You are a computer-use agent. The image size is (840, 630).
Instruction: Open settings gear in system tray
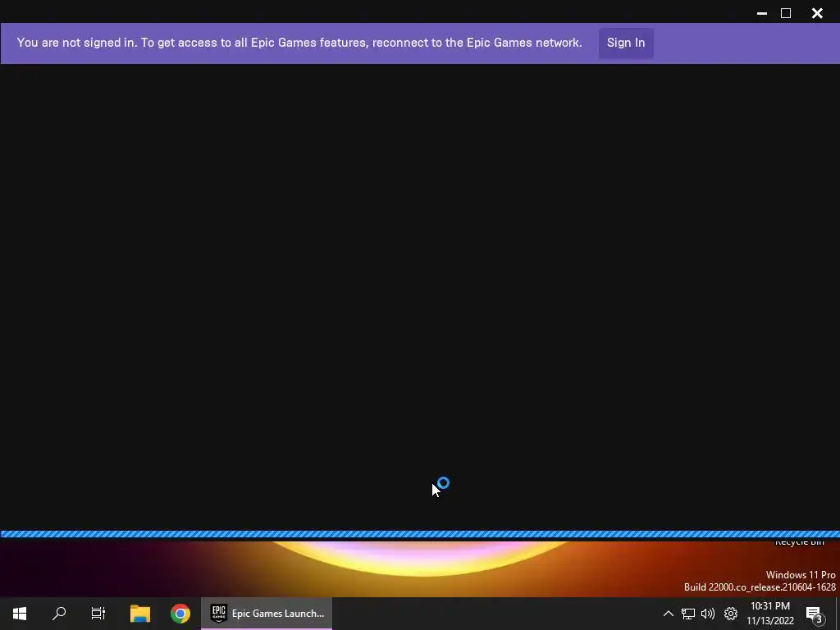(731, 614)
